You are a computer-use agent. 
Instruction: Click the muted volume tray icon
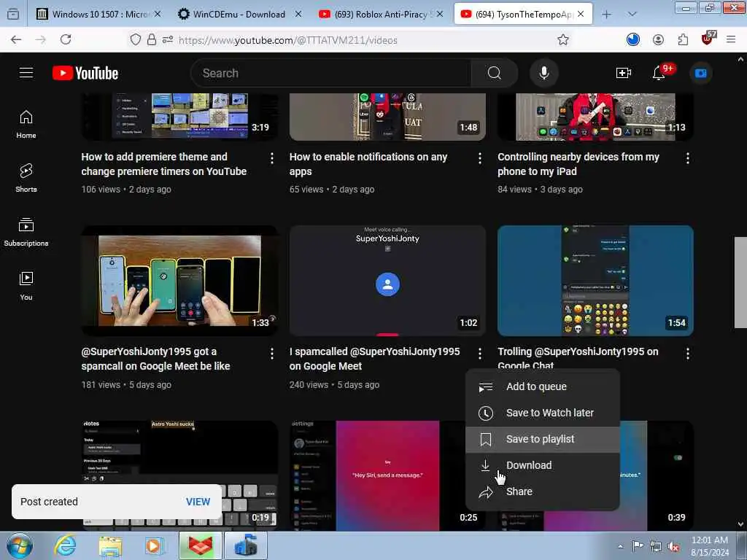click(x=673, y=547)
